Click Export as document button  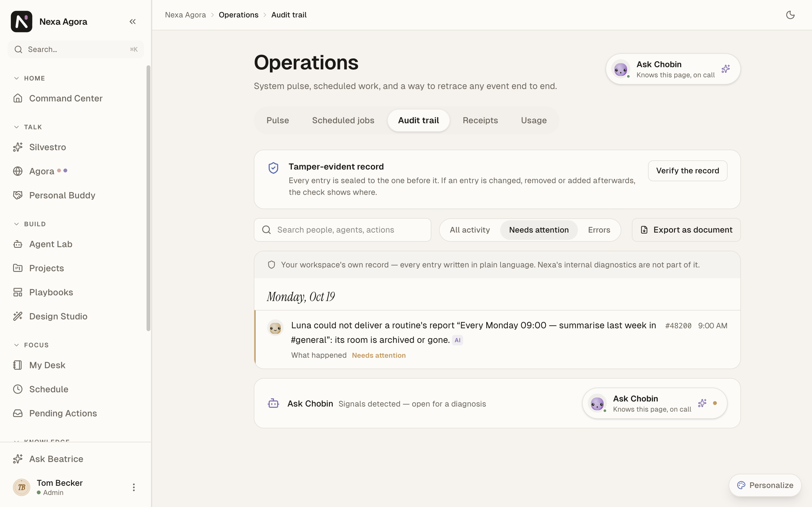coord(686,230)
